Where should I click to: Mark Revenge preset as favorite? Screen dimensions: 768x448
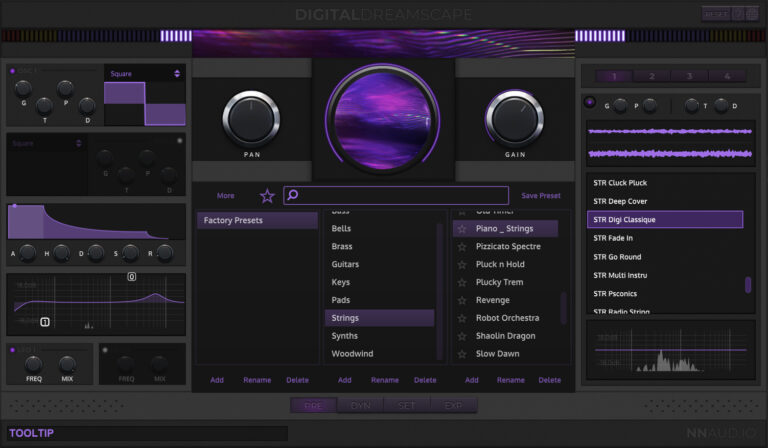tap(461, 300)
